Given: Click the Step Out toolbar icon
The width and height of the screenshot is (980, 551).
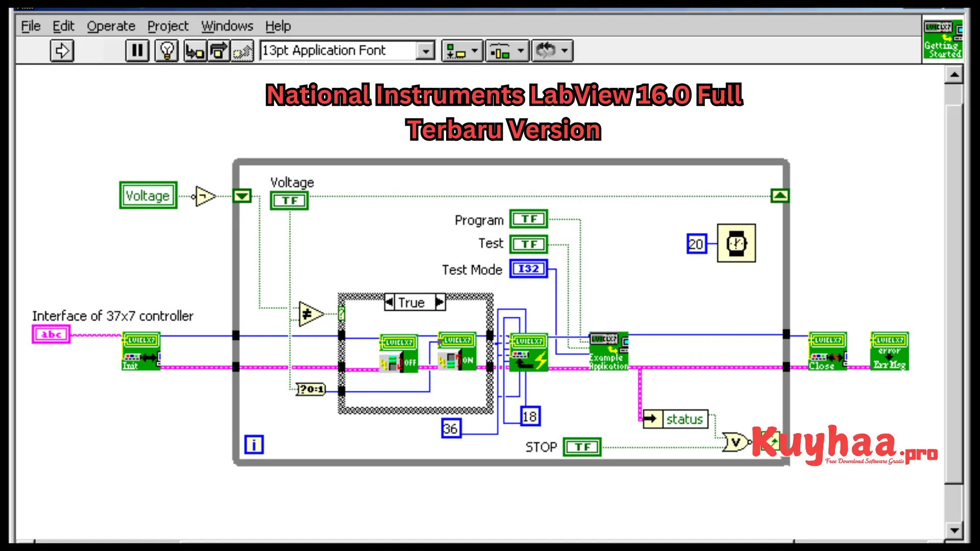Looking at the screenshot, I should click(x=242, y=51).
